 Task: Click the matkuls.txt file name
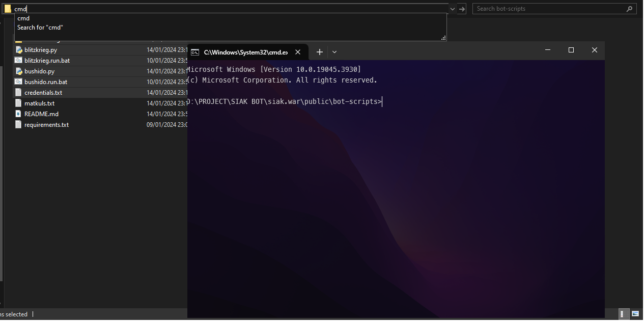[x=39, y=103]
